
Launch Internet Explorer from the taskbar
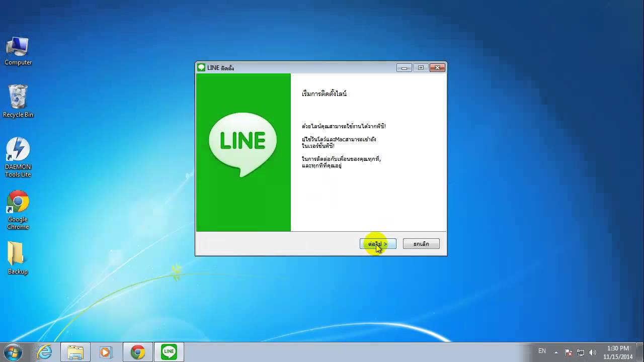pos(45,352)
